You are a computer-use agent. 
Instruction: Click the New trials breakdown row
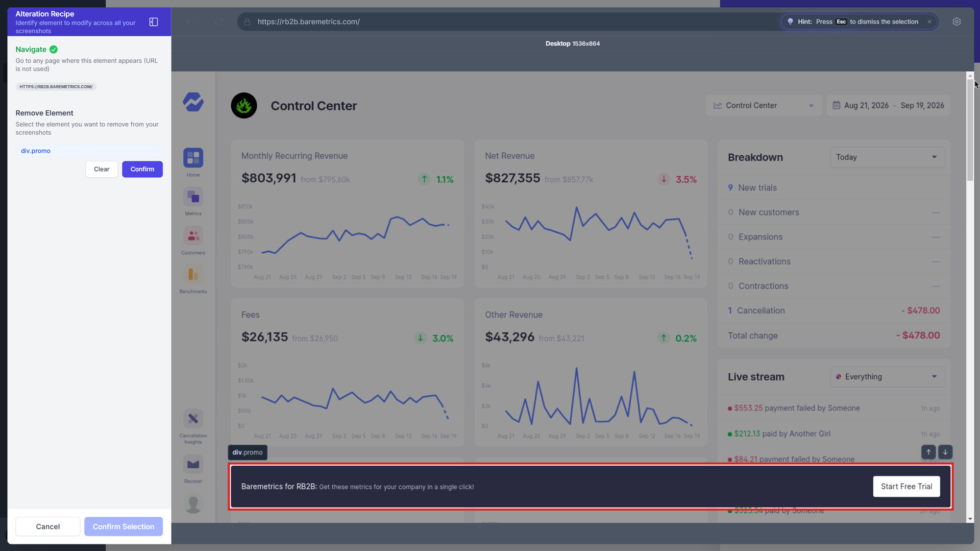click(x=834, y=188)
